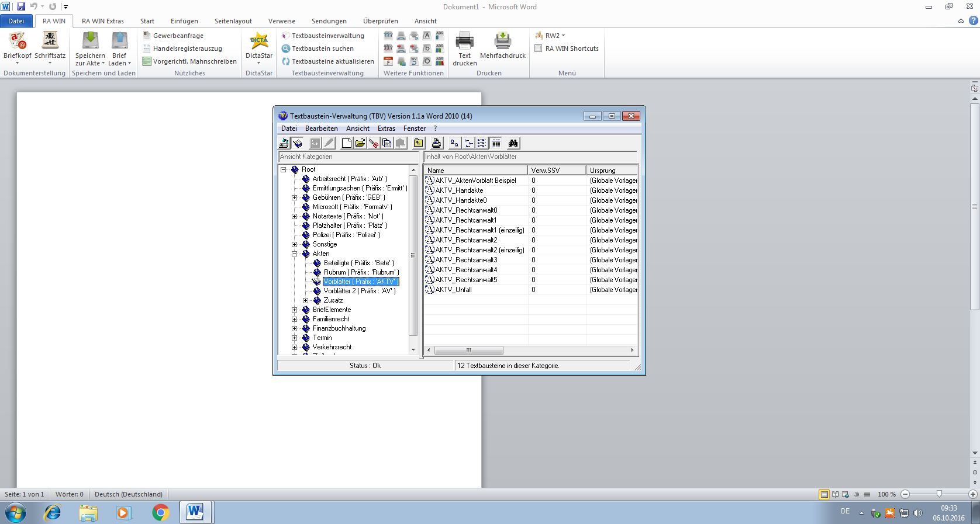The width and height of the screenshot is (980, 524).
Task: Click the open folder icon in TBV toolbar
Action: tap(360, 143)
